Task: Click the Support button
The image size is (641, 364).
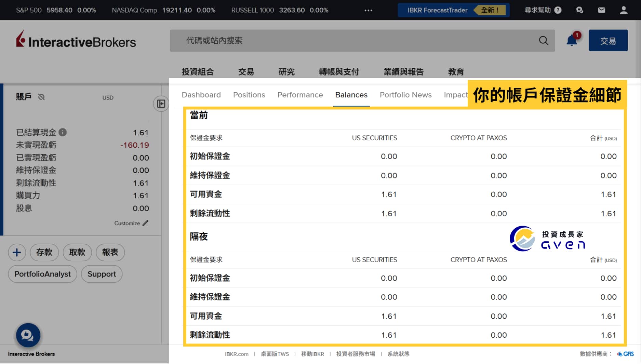Action: (x=102, y=274)
